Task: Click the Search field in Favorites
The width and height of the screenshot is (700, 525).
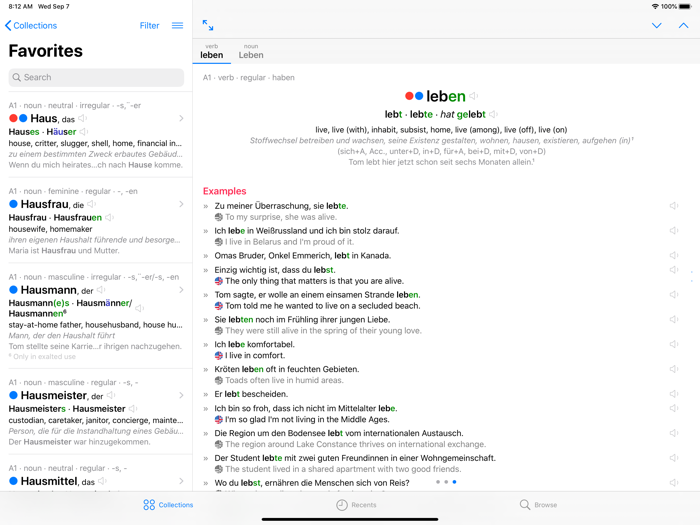Action: pyautogui.click(x=96, y=77)
